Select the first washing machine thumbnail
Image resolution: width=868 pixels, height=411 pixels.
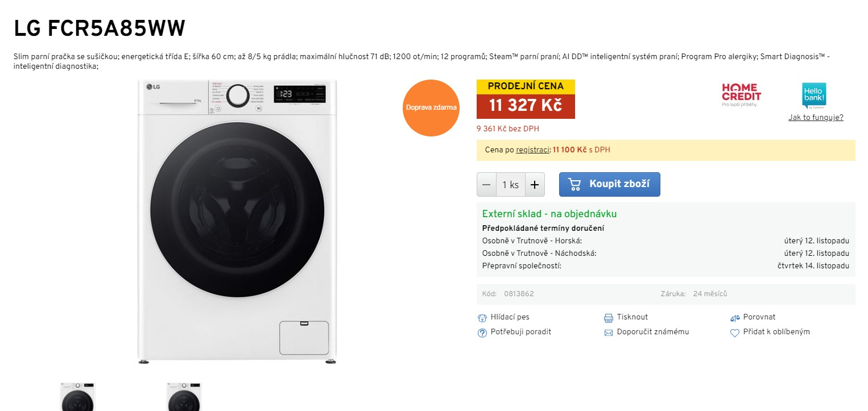77,397
